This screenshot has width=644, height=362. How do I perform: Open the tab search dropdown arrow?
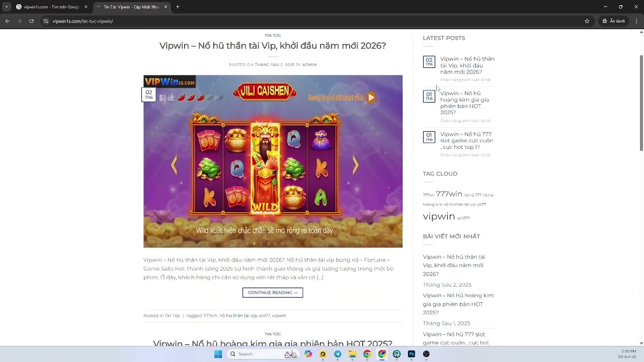(x=7, y=7)
